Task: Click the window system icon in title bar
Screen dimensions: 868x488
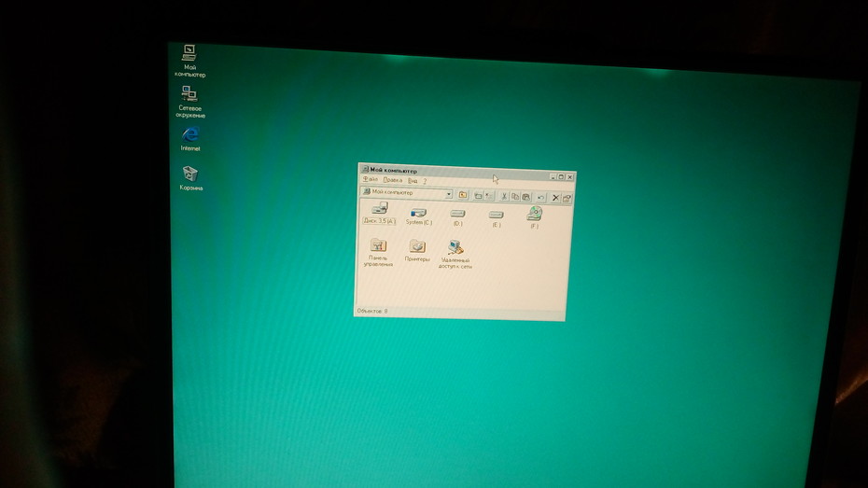Action: coord(365,169)
